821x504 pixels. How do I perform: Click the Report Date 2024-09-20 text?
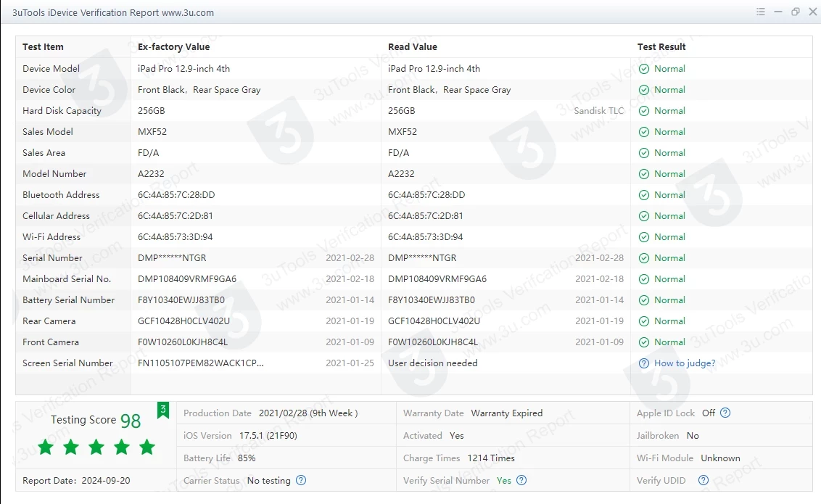point(76,481)
